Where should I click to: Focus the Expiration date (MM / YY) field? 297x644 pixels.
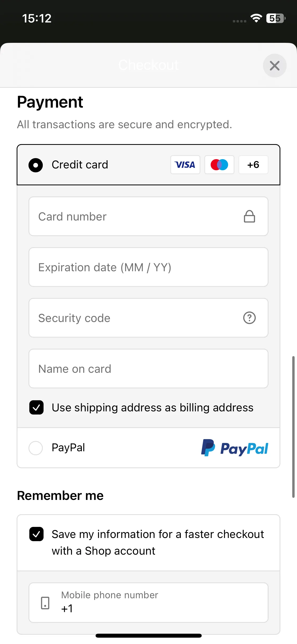point(148,267)
